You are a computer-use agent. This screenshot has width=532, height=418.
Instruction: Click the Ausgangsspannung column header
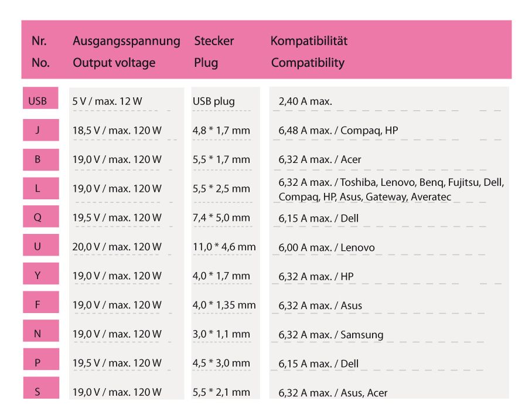click(x=126, y=41)
